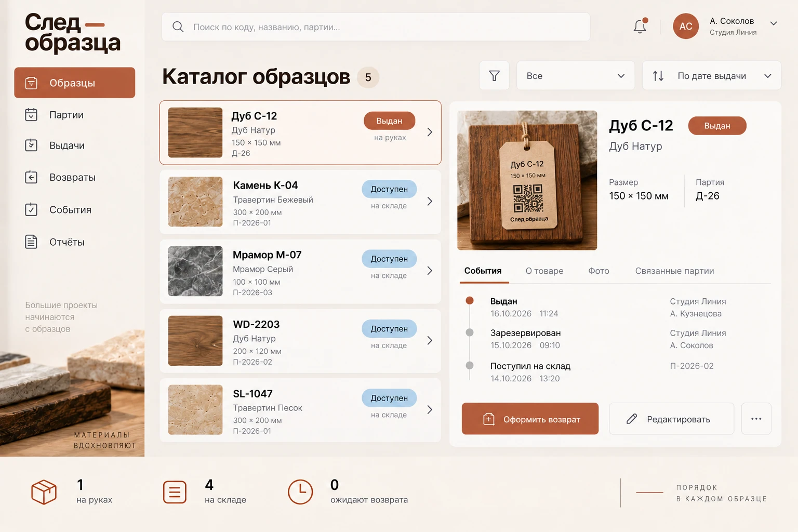798x532 pixels.
Task: Click the Партии calendar icon in sidebar
Action: (x=31, y=114)
